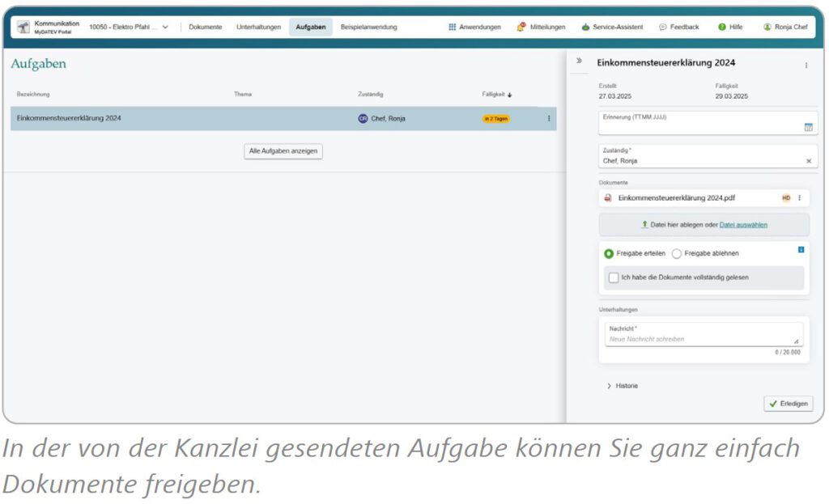The height and width of the screenshot is (504, 829).
Task: Switch to the Unterhaltungen tab
Action: (258, 26)
